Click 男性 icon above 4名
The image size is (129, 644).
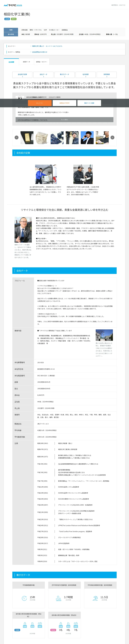tap(68, 625)
